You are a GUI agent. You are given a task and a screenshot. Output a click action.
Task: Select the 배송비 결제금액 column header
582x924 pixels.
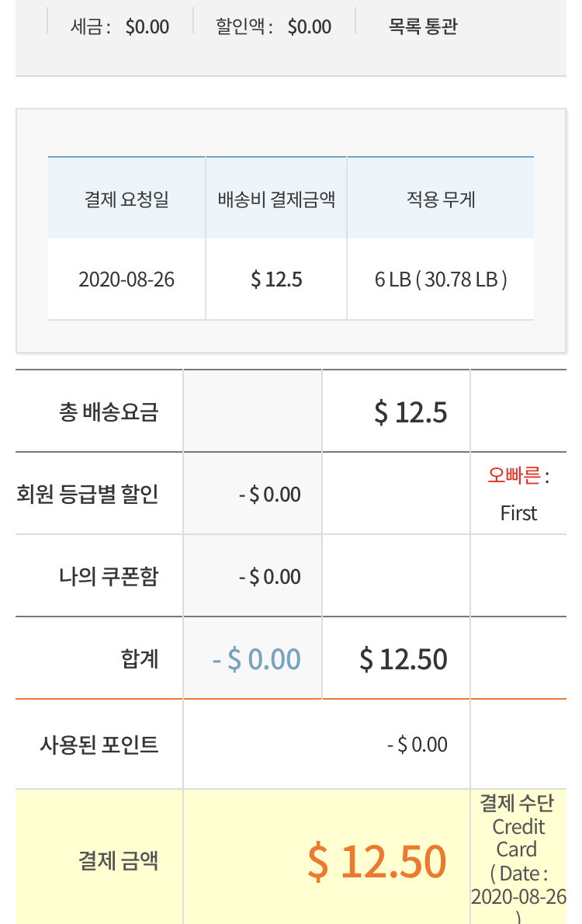tap(276, 200)
